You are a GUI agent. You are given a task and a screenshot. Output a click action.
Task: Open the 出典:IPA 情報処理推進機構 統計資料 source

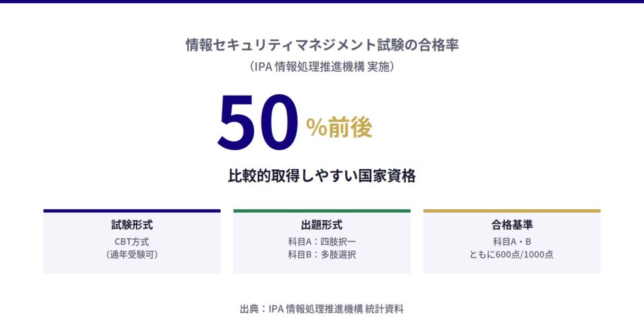(x=321, y=309)
